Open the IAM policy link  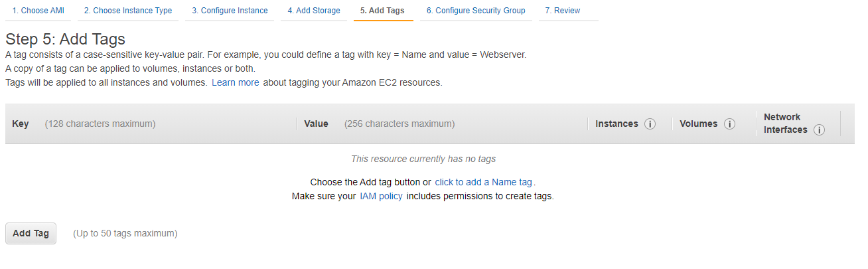[x=381, y=197]
